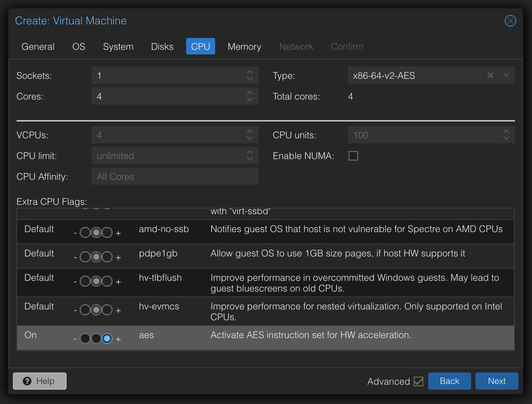The width and height of the screenshot is (532, 404).
Task: Disable the hv-tlbflush flag
Action: click(85, 281)
